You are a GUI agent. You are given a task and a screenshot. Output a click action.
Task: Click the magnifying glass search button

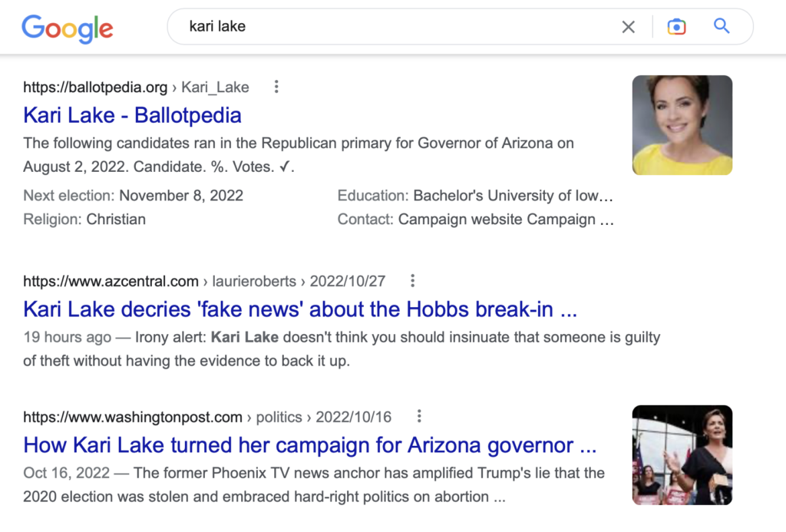[722, 25]
